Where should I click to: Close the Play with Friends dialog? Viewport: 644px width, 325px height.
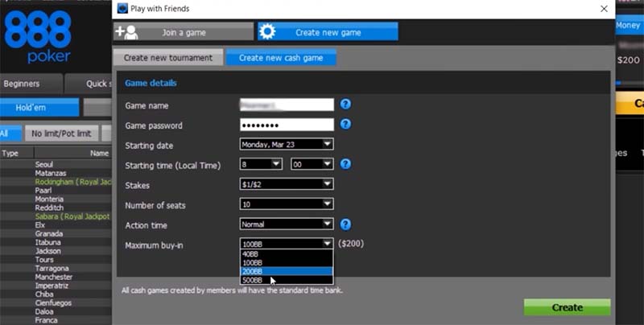[x=604, y=9]
